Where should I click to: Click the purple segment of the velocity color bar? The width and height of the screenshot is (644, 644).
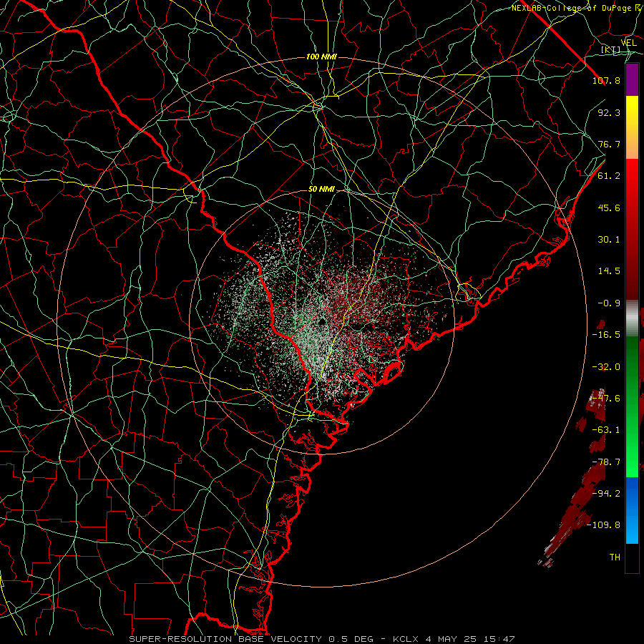632,79
